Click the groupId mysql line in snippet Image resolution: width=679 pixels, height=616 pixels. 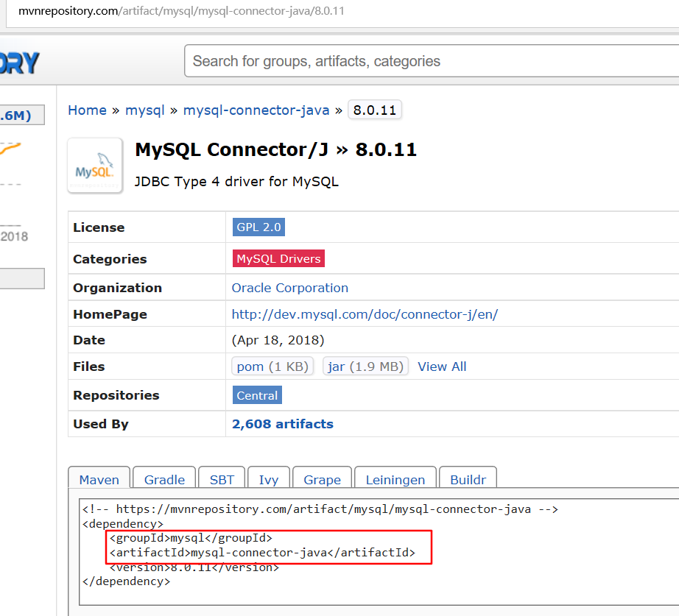click(x=191, y=538)
